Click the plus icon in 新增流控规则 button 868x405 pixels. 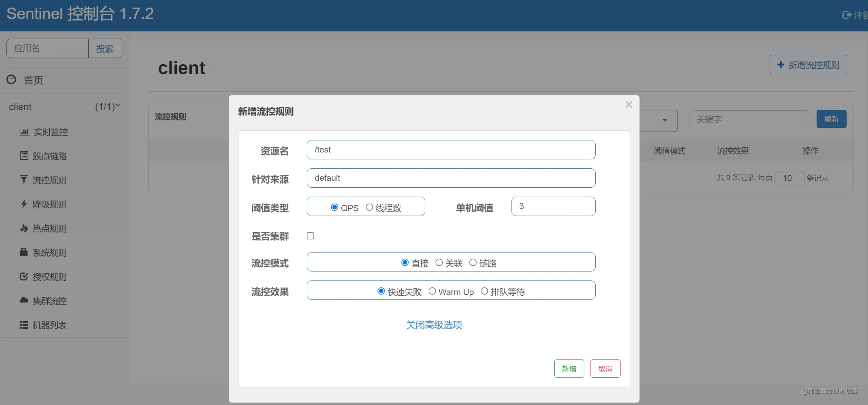(x=781, y=65)
